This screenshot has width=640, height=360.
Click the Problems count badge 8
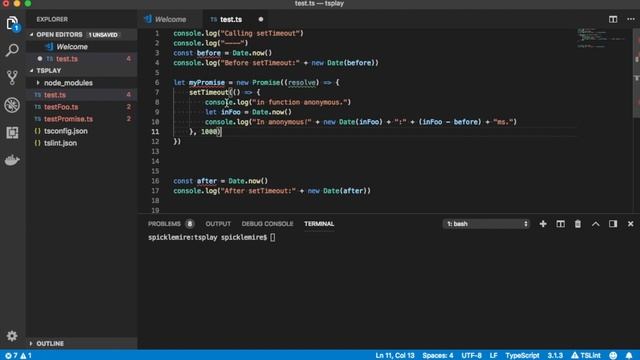[x=189, y=224]
